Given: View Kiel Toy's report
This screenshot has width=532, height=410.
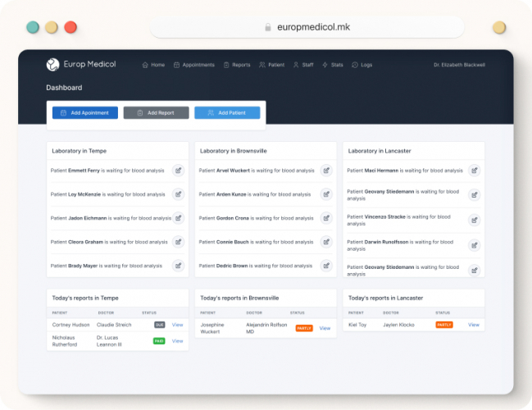Looking at the screenshot, I should tap(474, 325).
